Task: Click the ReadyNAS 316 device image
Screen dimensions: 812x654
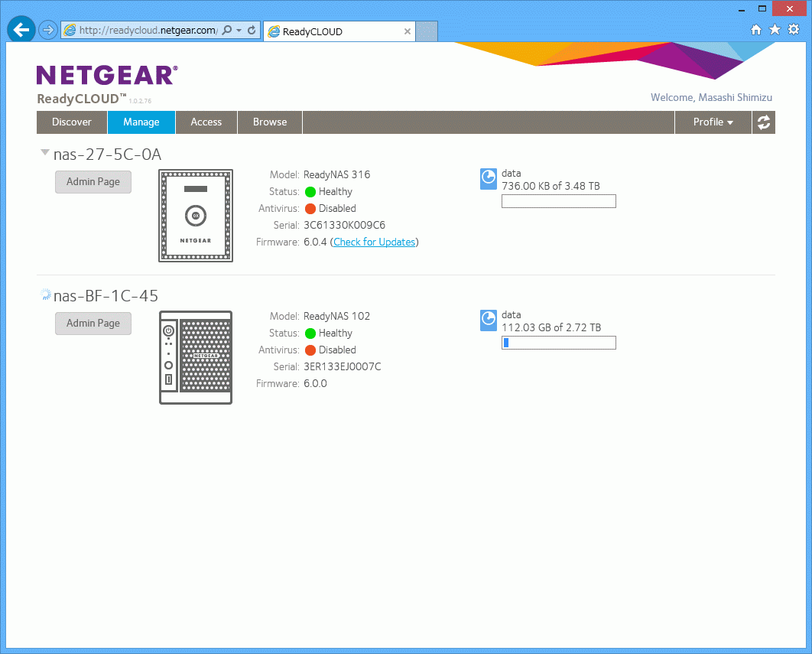Action: click(196, 216)
